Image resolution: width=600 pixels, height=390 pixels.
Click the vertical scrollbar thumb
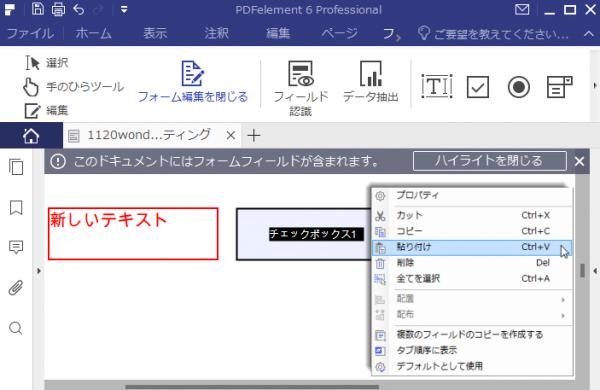point(582,271)
